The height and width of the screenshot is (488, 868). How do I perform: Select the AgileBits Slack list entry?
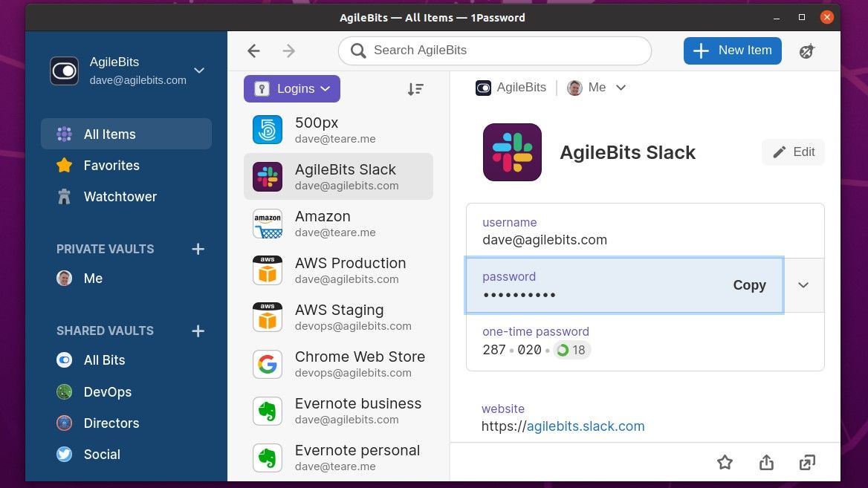pyautogui.click(x=338, y=177)
